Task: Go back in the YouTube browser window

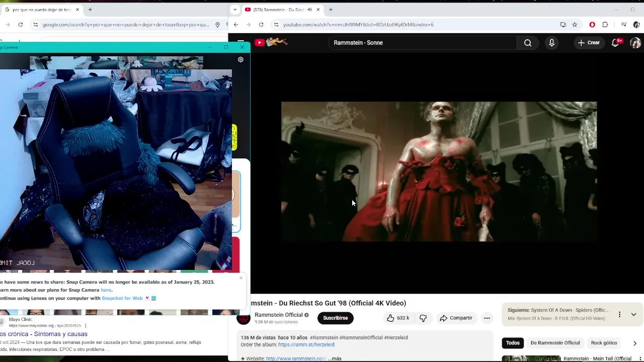Action: click(235, 24)
